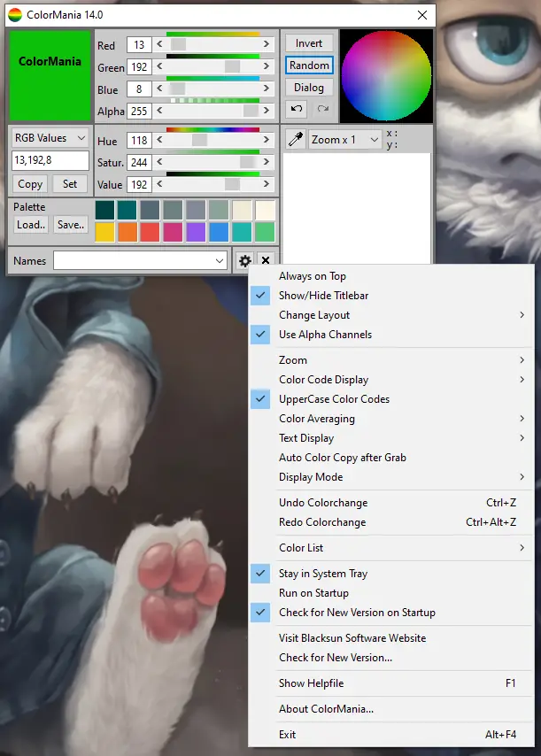Click the Set button

[x=70, y=184]
